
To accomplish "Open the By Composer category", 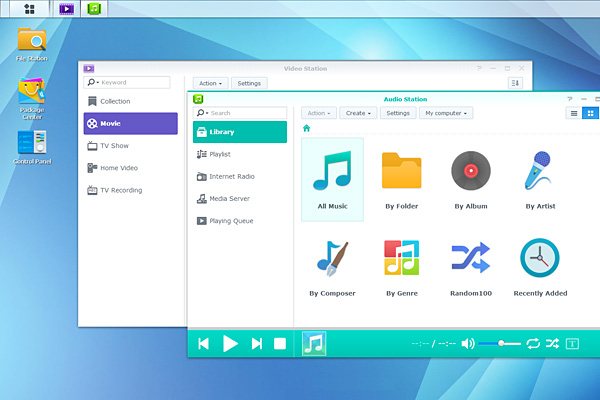I will click(331, 265).
